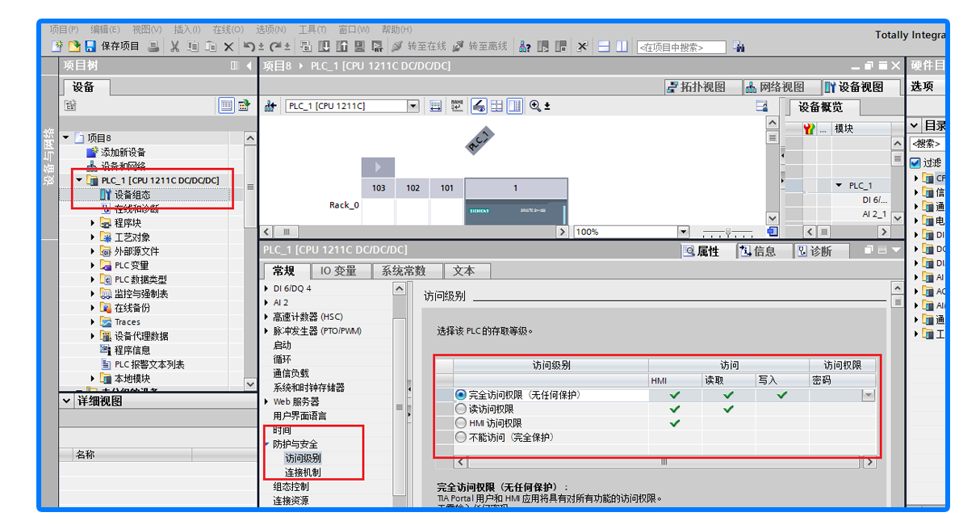Click the Redo arrow icon
980x525 pixels.
click(276, 46)
